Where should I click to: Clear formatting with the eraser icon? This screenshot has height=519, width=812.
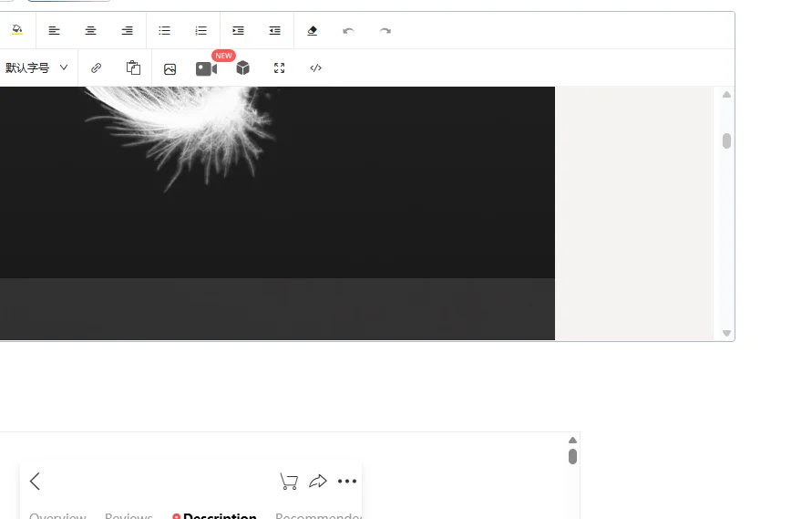pos(312,31)
